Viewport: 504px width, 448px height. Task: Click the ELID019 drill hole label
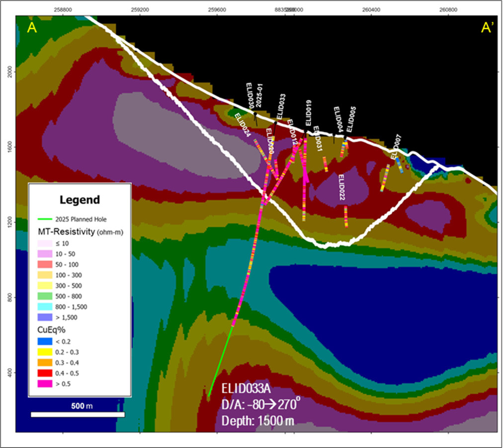point(308,113)
